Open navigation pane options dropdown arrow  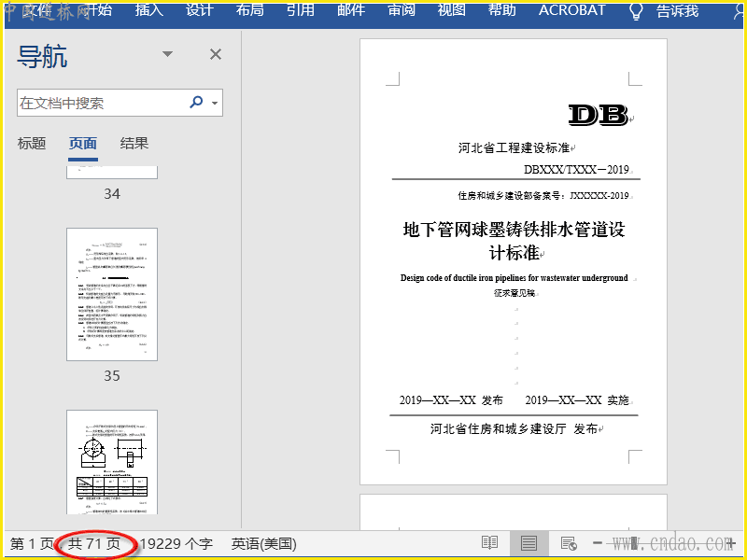(x=167, y=54)
